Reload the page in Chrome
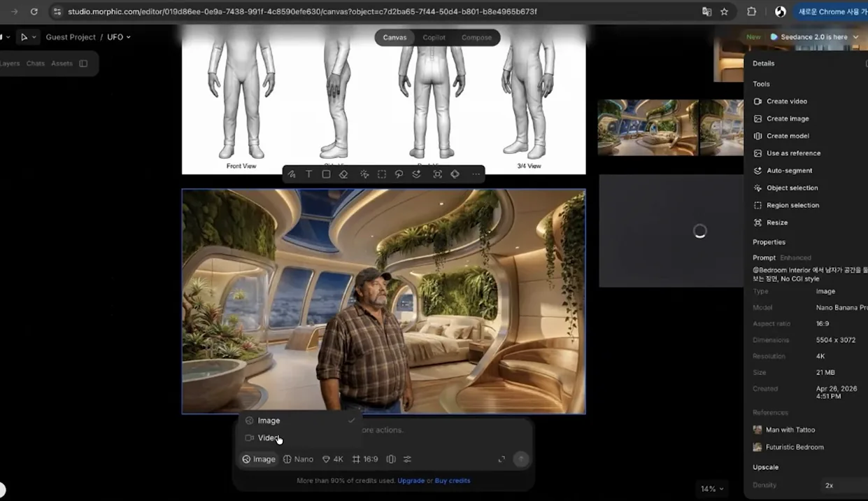This screenshot has width=868, height=501. 34,12
